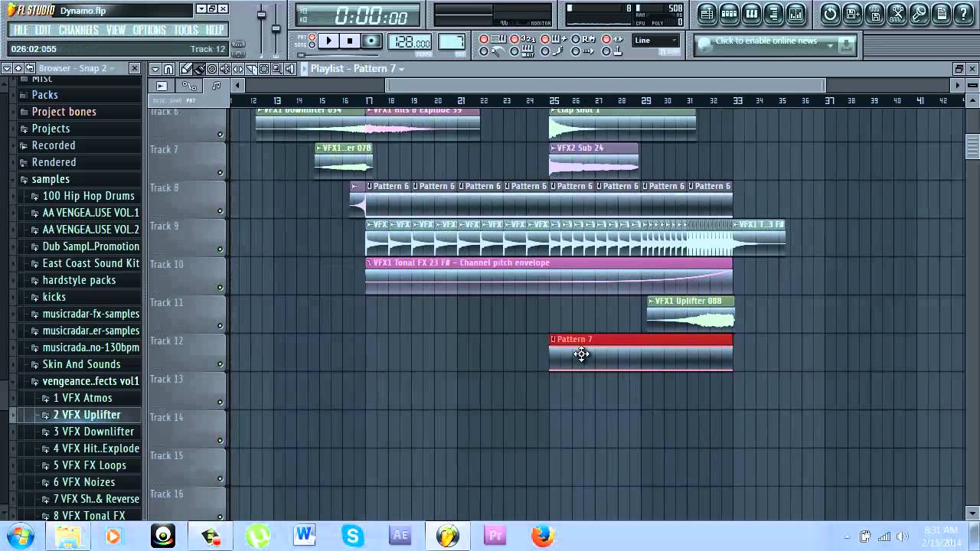980x551 pixels.
Task: Select the Mute tool in Playlist toolbar
Action: (x=225, y=70)
